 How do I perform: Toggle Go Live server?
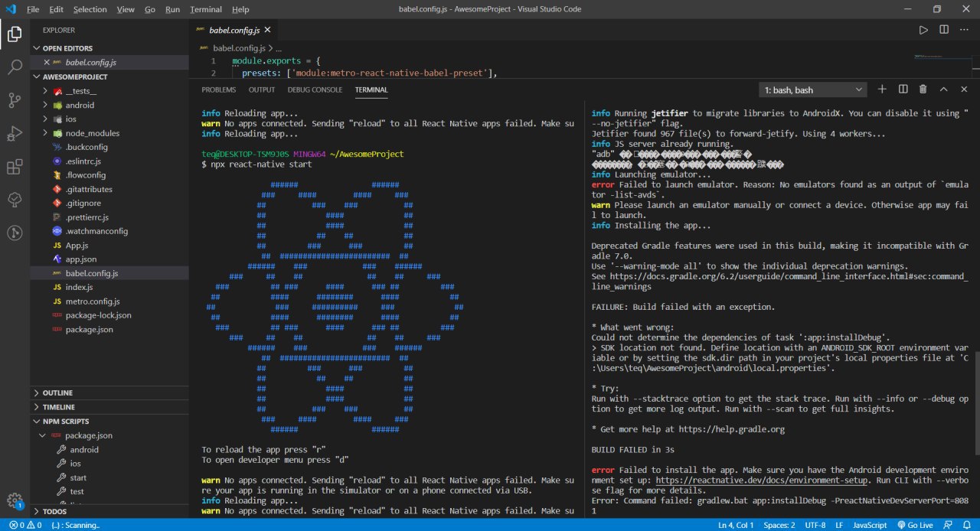pyautogui.click(x=914, y=525)
